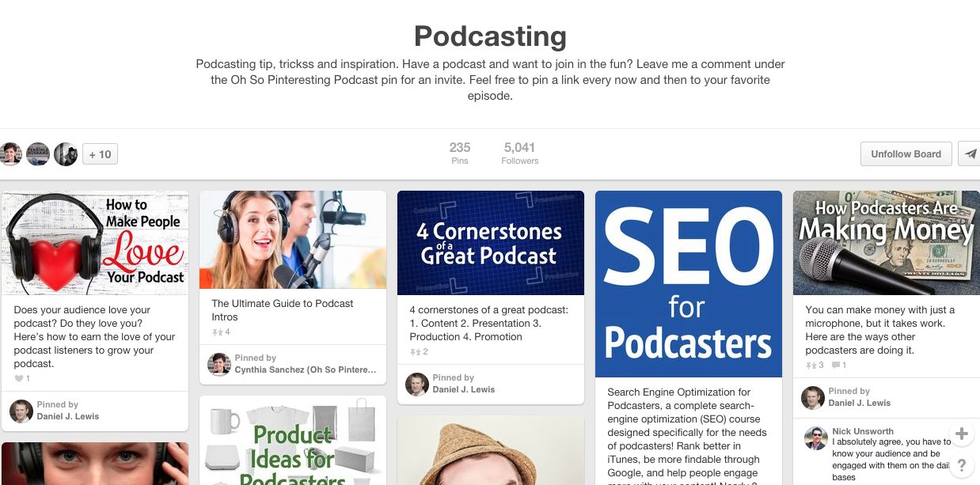Click repin count icon on 4 cornerstones pin
This screenshot has height=485, width=980.
pos(415,352)
